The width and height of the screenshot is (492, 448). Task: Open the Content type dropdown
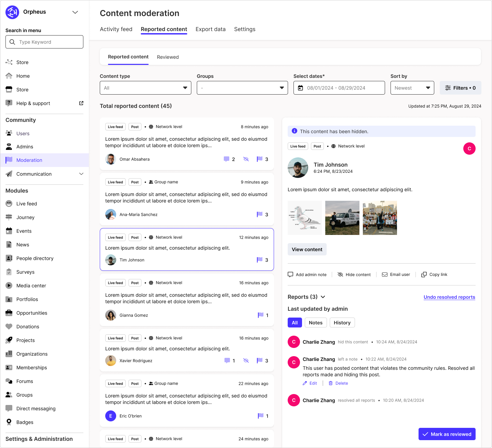click(146, 88)
